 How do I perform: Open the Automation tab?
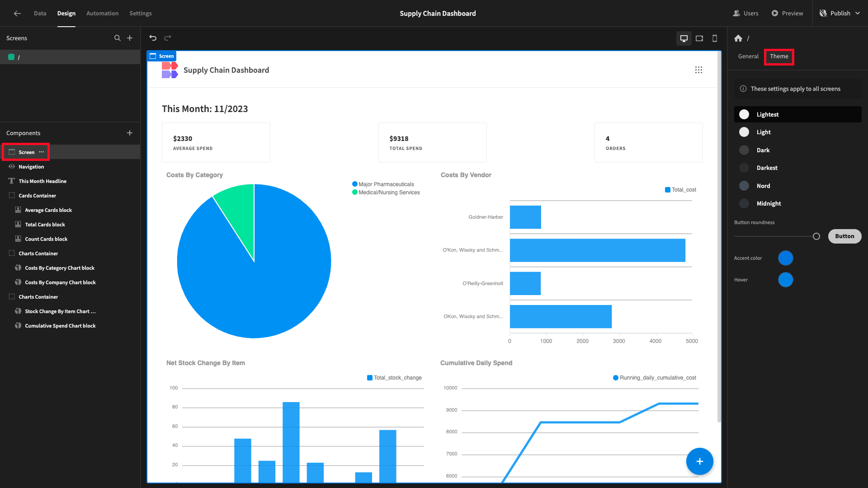(102, 14)
